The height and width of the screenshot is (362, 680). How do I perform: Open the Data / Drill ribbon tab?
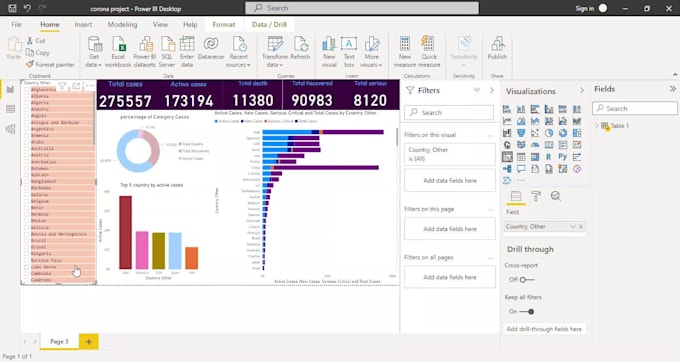[269, 25]
